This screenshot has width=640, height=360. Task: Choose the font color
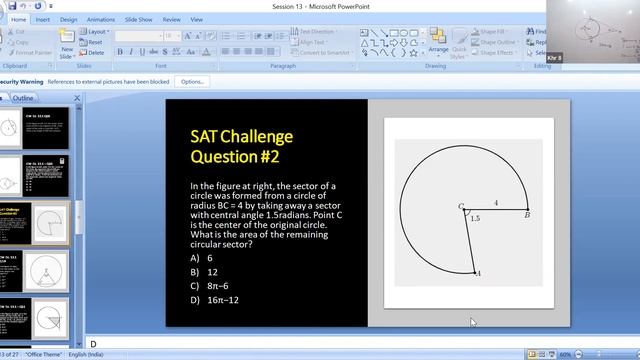[207, 52]
